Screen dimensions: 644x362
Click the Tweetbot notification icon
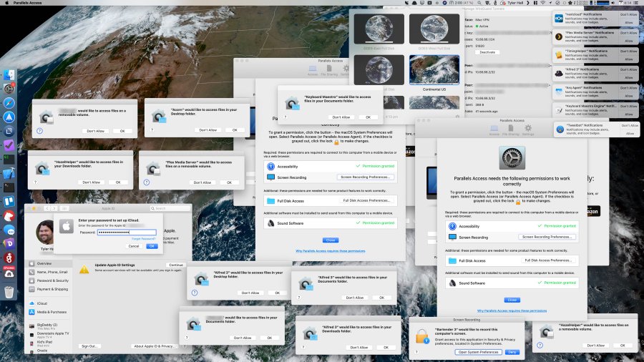[560, 129]
